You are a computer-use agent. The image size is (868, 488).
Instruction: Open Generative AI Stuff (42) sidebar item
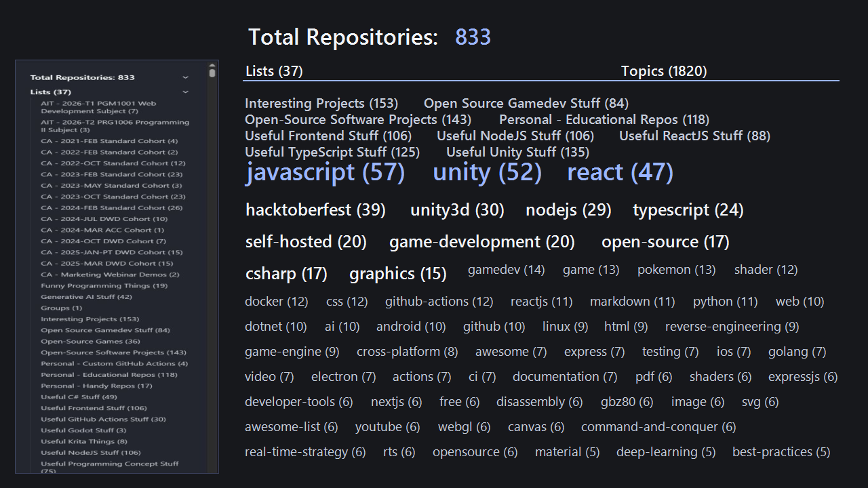pyautogui.click(x=87, y=297)
